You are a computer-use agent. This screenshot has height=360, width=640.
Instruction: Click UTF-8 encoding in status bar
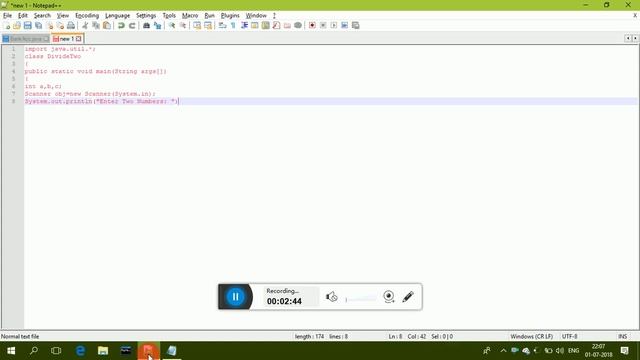569,336
